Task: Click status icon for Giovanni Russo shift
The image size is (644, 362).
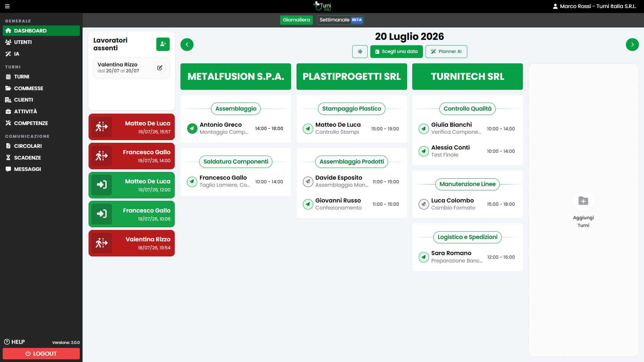Action: coord(308,204)
